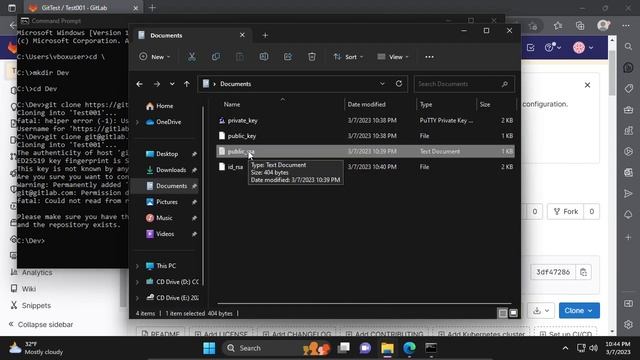Viewport: 640px width, 360px height.
Task: Expand the address bar history dropdown
Action: pyautogui.click(x=382, y=84)
